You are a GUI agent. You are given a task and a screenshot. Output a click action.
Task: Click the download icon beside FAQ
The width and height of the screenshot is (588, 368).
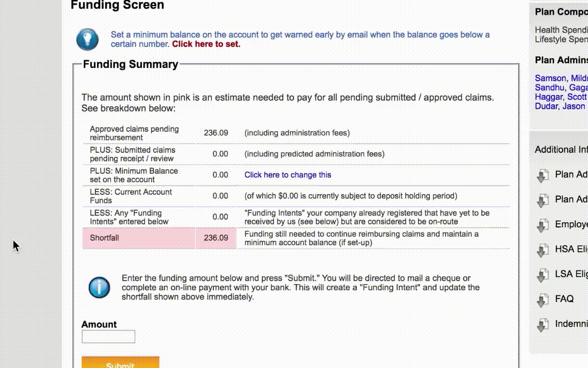pos(542,300)
